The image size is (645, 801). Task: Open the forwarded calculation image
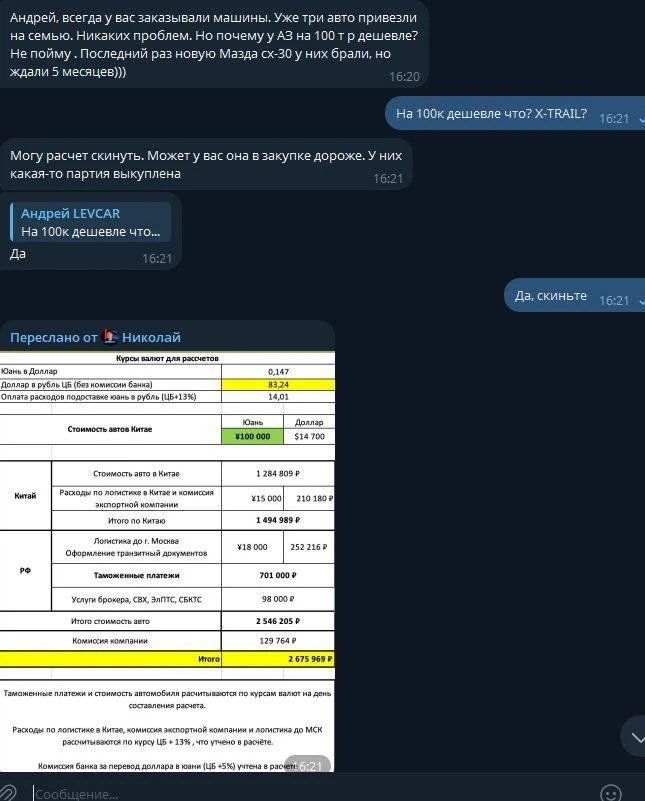point(167,561)
